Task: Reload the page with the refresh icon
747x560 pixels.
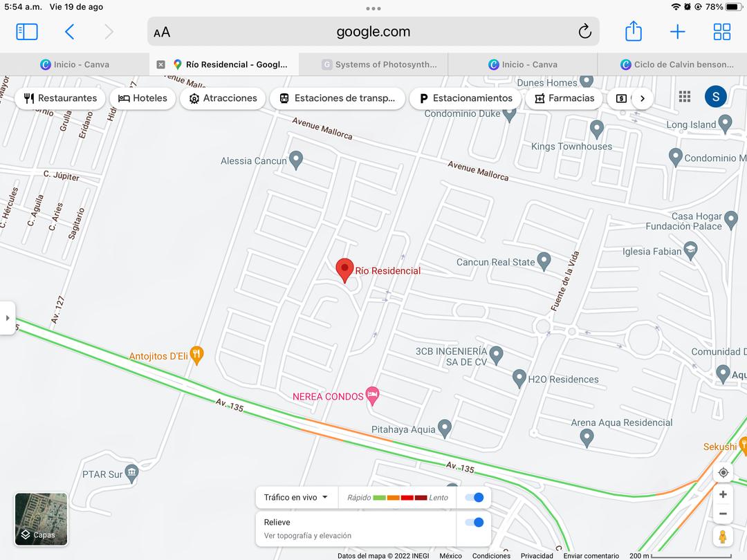Action: point(585,31)
